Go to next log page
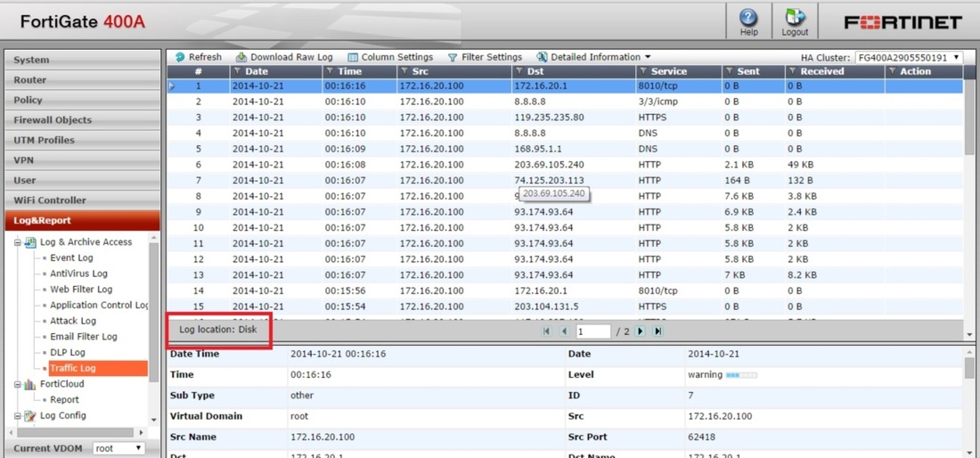 coord(640,331)
